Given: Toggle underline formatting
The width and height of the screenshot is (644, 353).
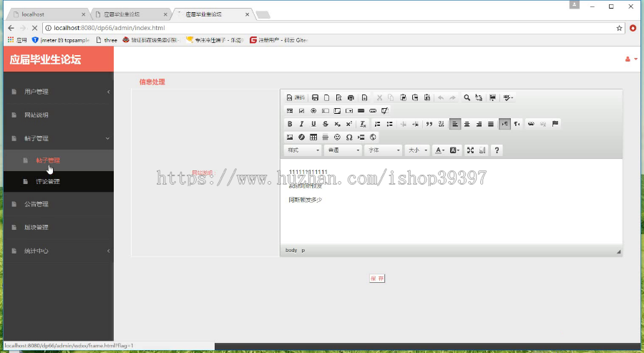Looking at the screenshot, I should point(313,124).
